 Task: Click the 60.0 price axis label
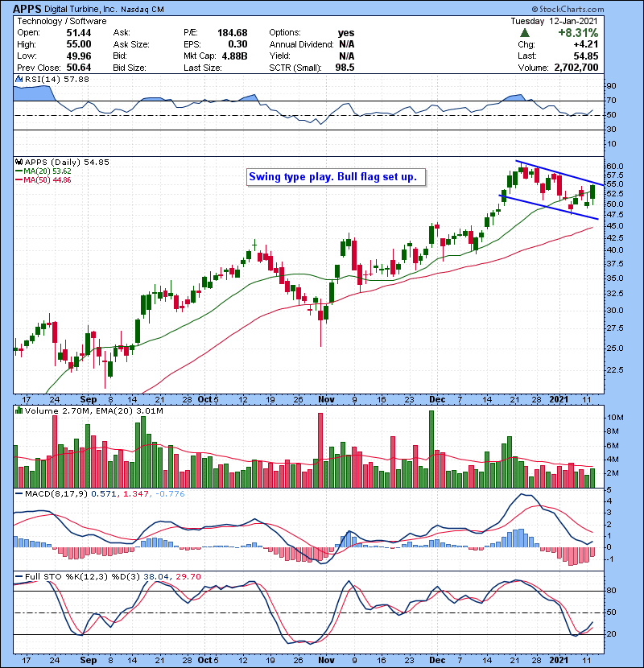(x=614, y=166)
